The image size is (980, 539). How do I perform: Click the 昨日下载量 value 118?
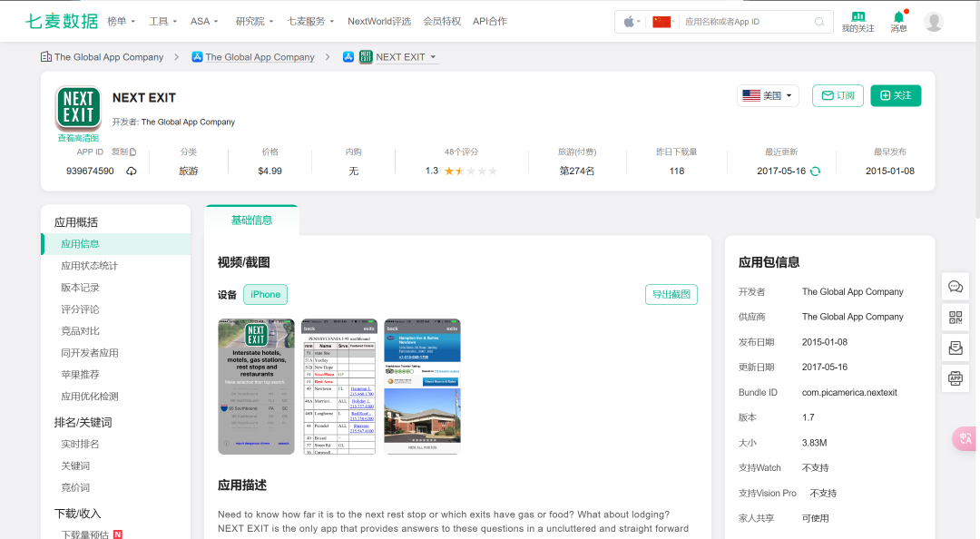(677, 171)
